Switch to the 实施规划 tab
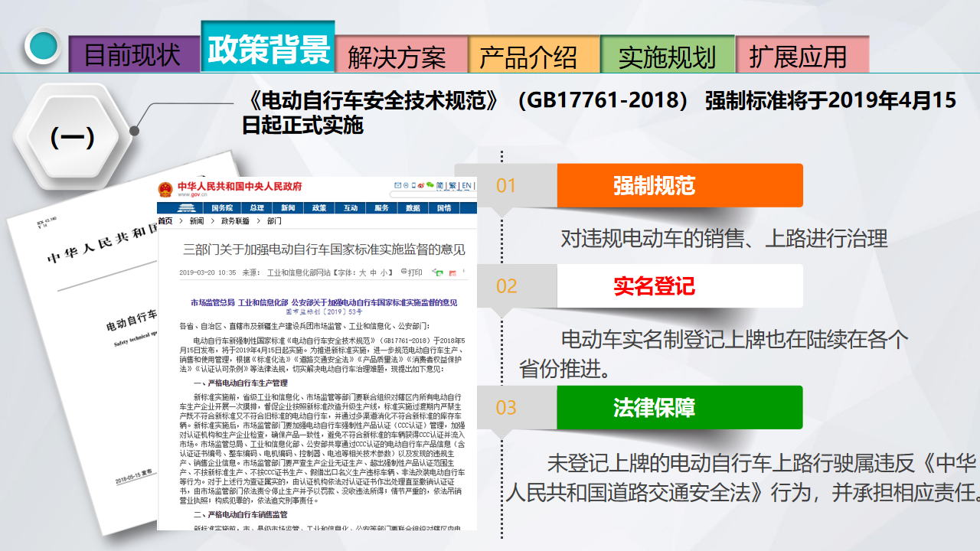The width and height of the screenshot is (980, 551). (668, 54)
